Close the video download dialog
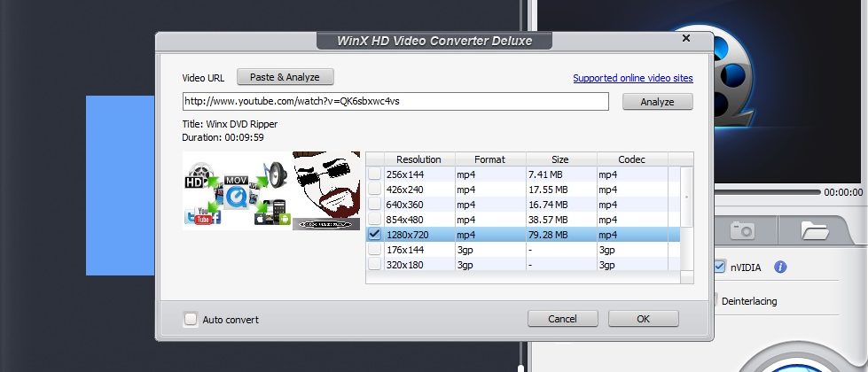This screenshot has width=868, height=372. coord(685,39)
